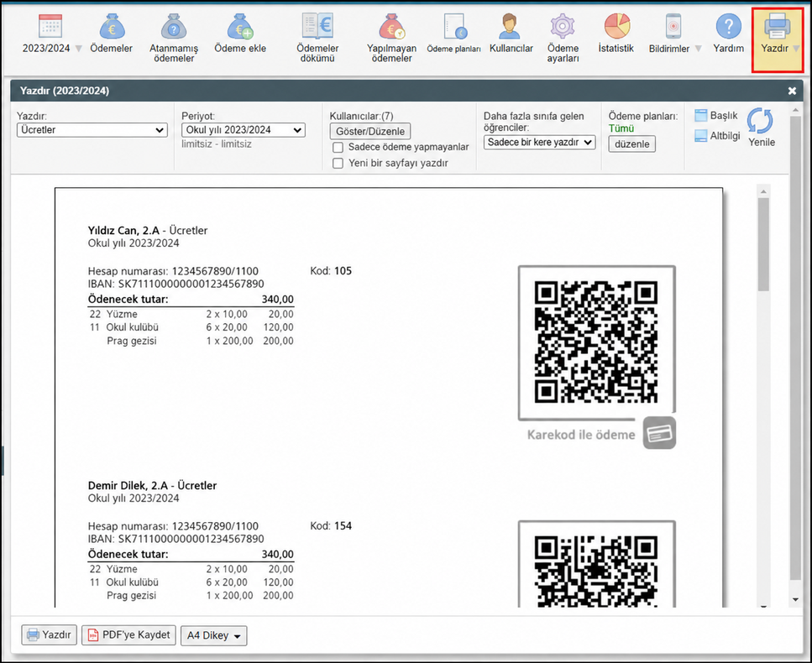Open the Ücretler dropdown under Yazdır
Screen dimensions: 812x663
click(92, 130)
